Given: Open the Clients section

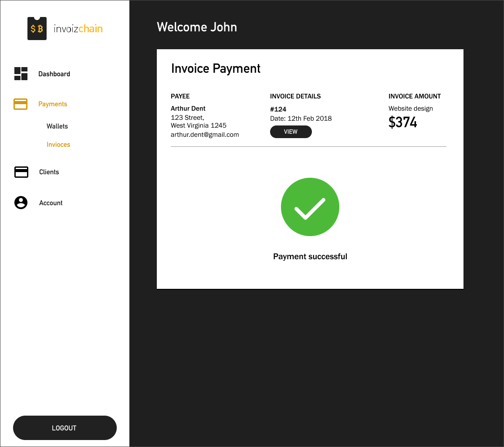Looking at the screenshot, I should coord(49,172).
